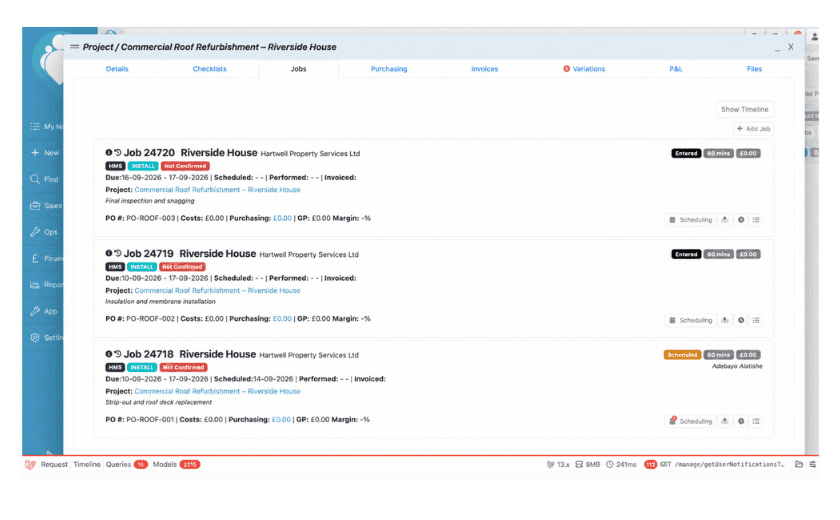The image size is (840, 520).
Task: Open the info icon for Job 24718
Action: pos(109,354)
